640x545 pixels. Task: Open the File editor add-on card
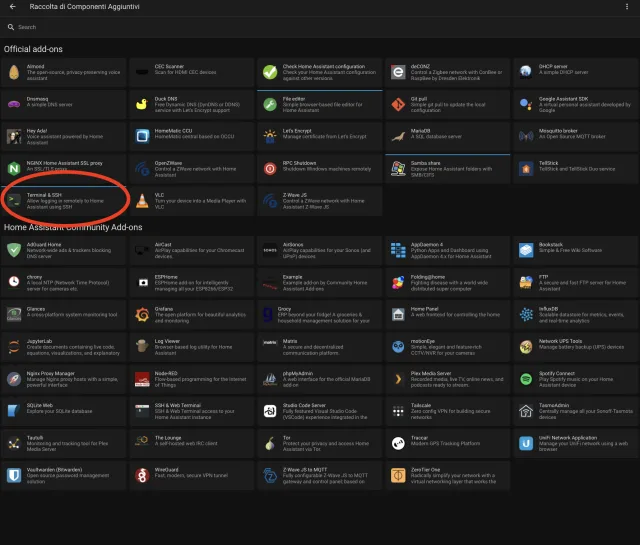318,103
